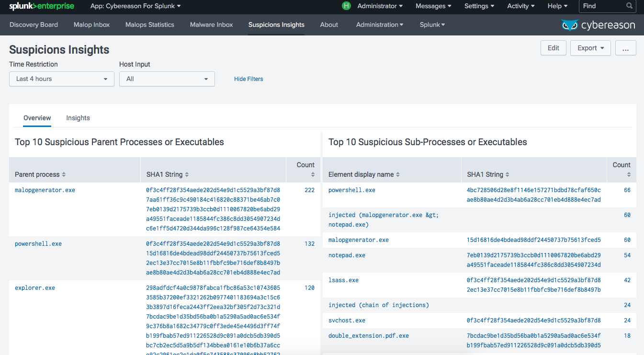Open the Activity menu
This screenshot has height=355, width=644.
tap(521, 6)
